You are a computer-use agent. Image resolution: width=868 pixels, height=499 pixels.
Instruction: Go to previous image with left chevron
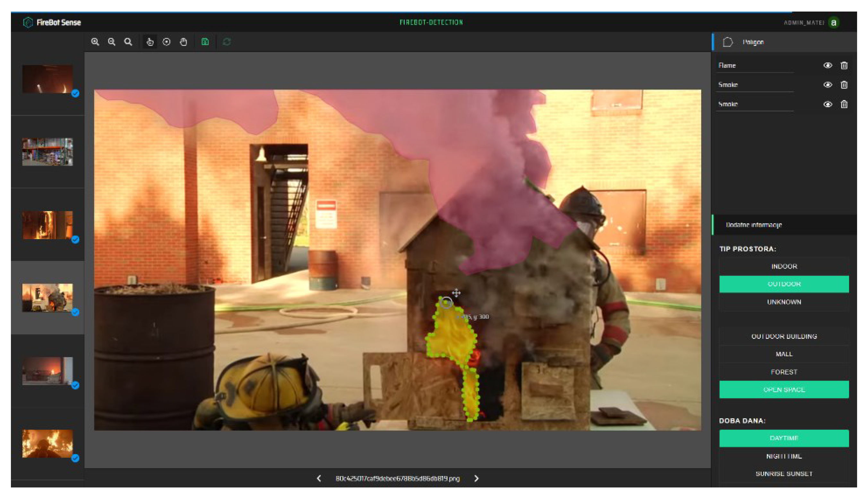click(319, 478)
